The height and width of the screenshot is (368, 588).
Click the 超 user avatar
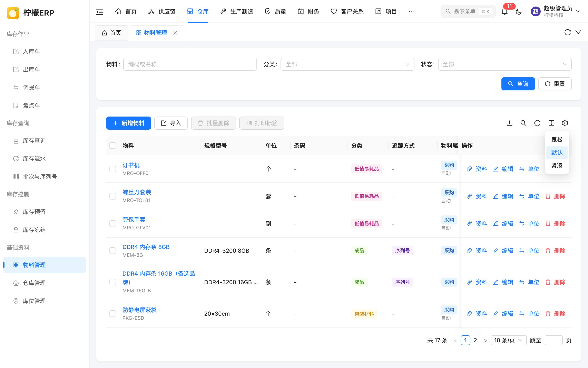tap(536, 11)
